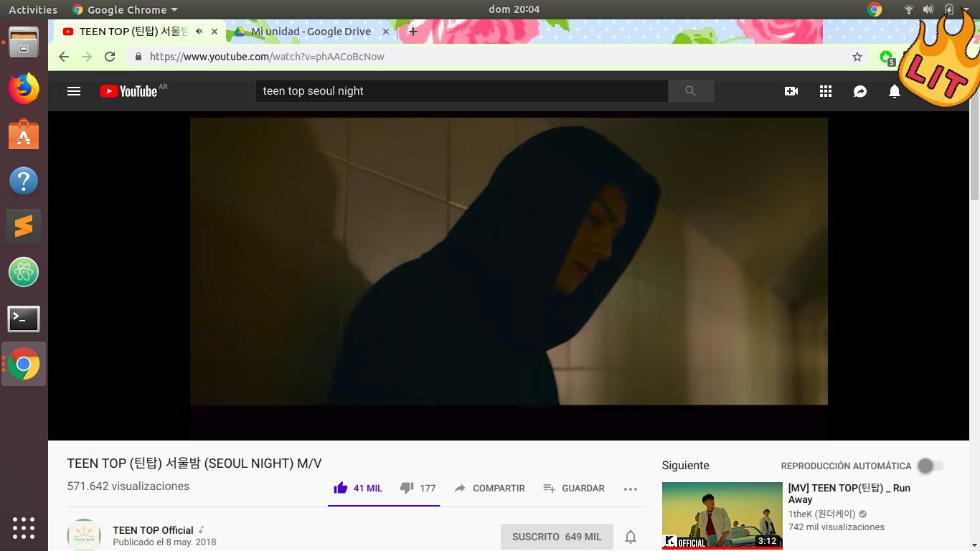Open the Activities overview
The image size is (980, 551).
[x=33, y=9]
